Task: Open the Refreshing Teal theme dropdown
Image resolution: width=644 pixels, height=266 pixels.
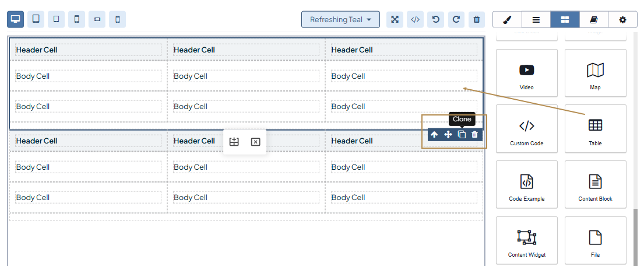Action: point(340,19)
